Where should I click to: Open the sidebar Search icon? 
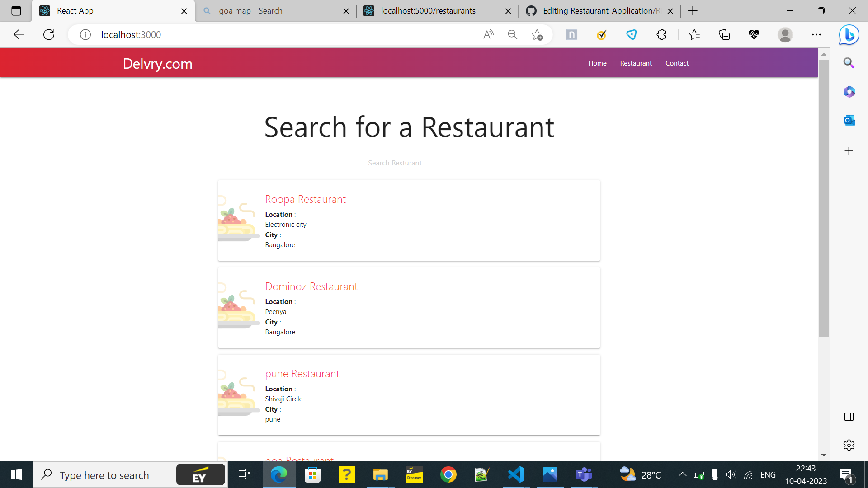[849, 63]
